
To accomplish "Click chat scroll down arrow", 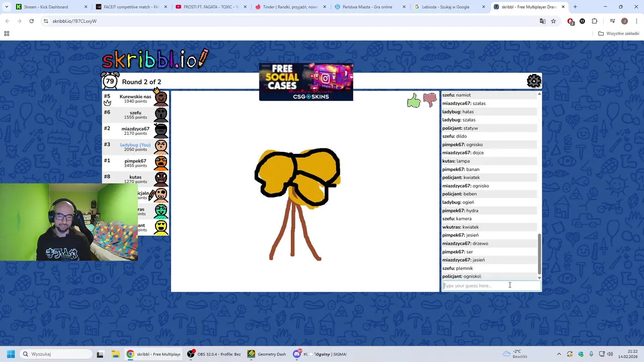I will point(539,278).
